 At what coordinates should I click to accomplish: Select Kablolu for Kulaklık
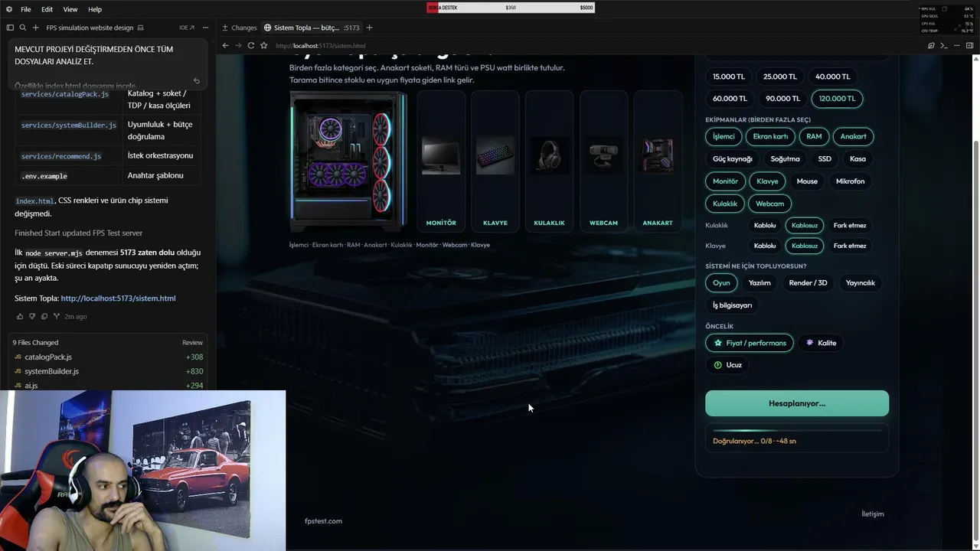pos(765,226)
